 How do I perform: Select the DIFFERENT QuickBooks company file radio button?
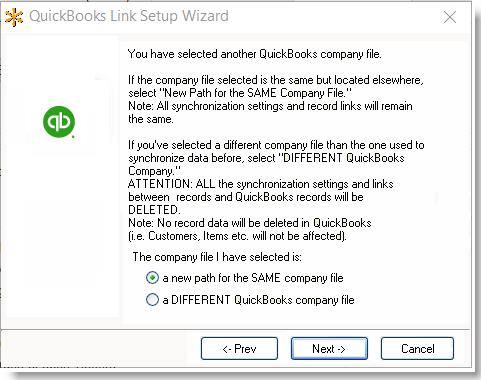click(152, 299)
